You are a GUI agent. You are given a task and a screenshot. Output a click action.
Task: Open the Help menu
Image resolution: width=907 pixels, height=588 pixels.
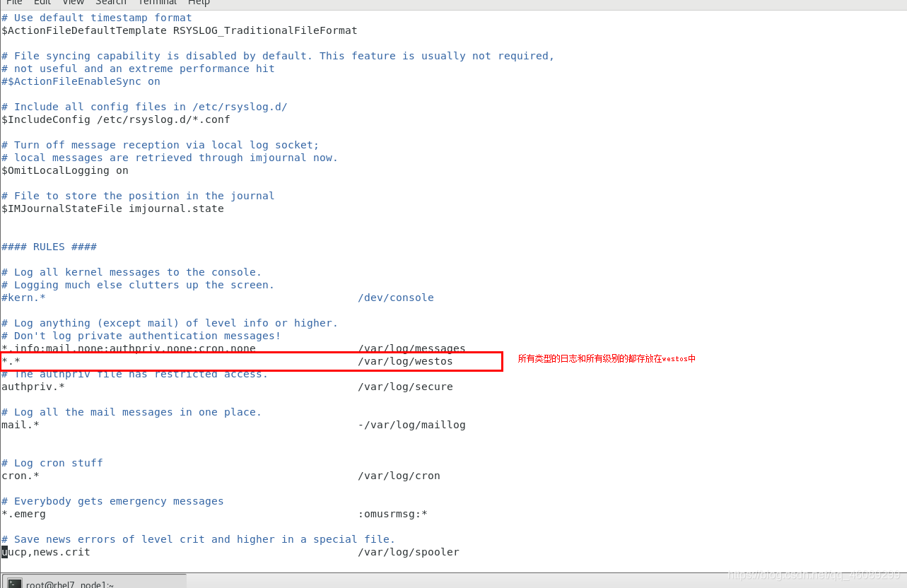pyautogui.click(x=199, y=3)
